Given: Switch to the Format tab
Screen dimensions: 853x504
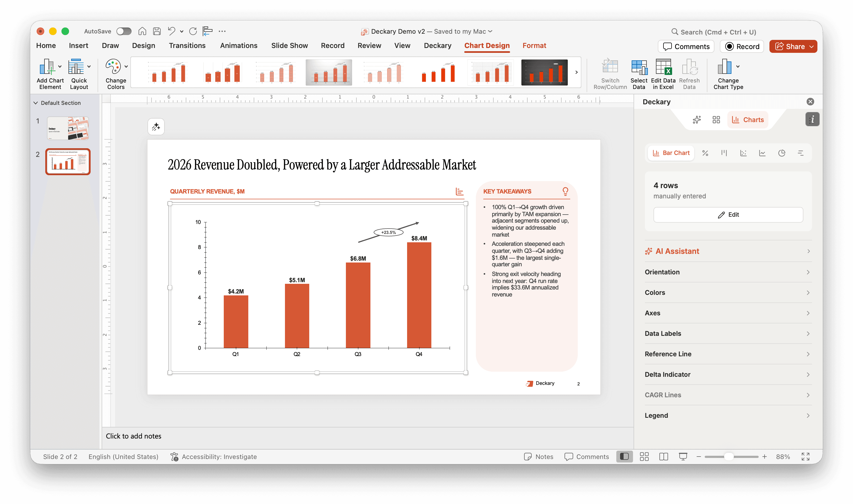Looking at the screenshot, I should point(534,46).
